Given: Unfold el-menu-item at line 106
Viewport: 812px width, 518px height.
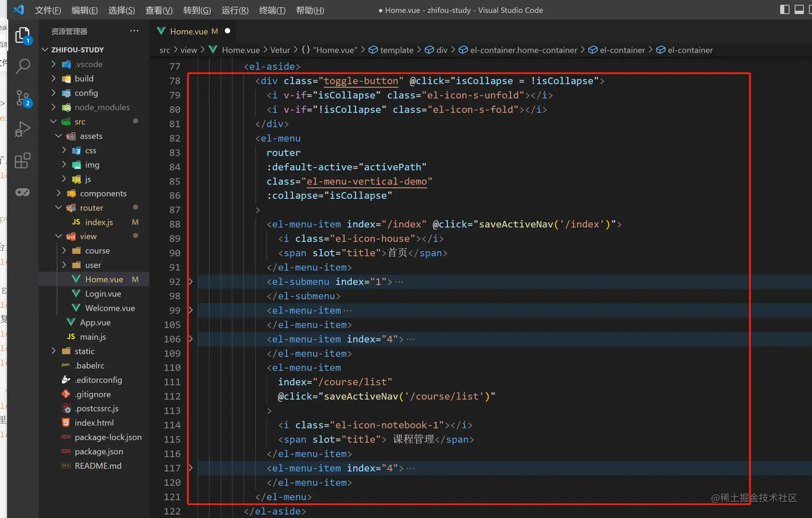Looking at the screenshot, I should pyautogui.click(x=191, y=339).
